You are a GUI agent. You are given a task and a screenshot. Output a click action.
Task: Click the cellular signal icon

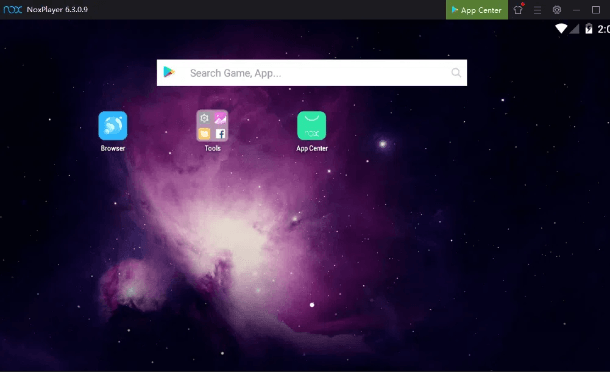(575, 29)
